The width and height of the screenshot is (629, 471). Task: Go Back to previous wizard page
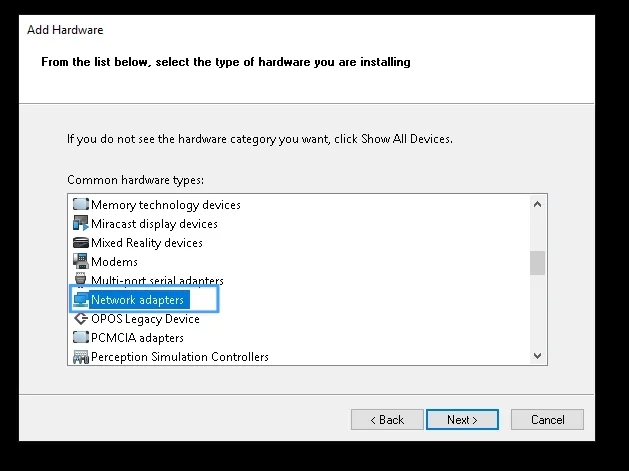point(387,420)
